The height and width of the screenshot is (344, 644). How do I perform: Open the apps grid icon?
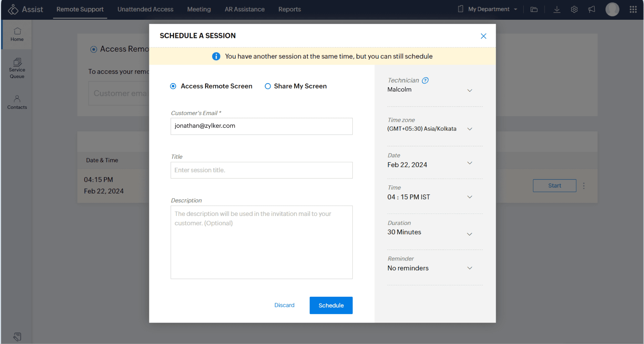pyautogui.click(x=633, y=9)
